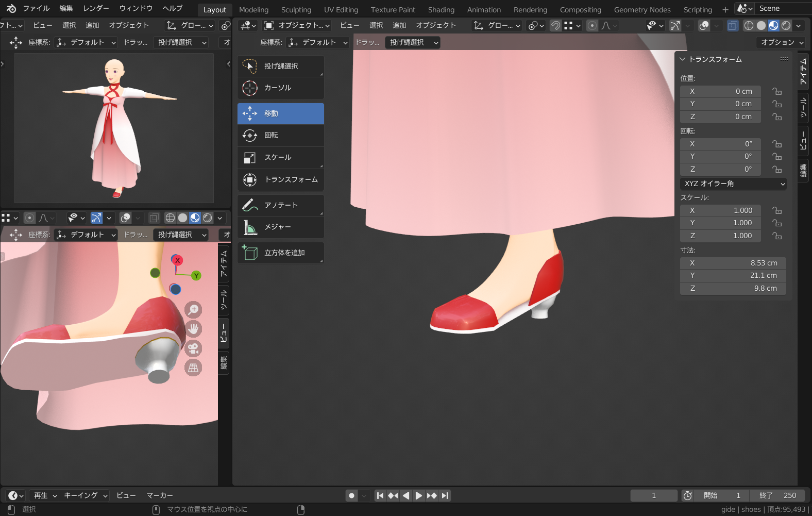
Task: Switch to the UV Editing workspace tab
Action: [341, 10]
